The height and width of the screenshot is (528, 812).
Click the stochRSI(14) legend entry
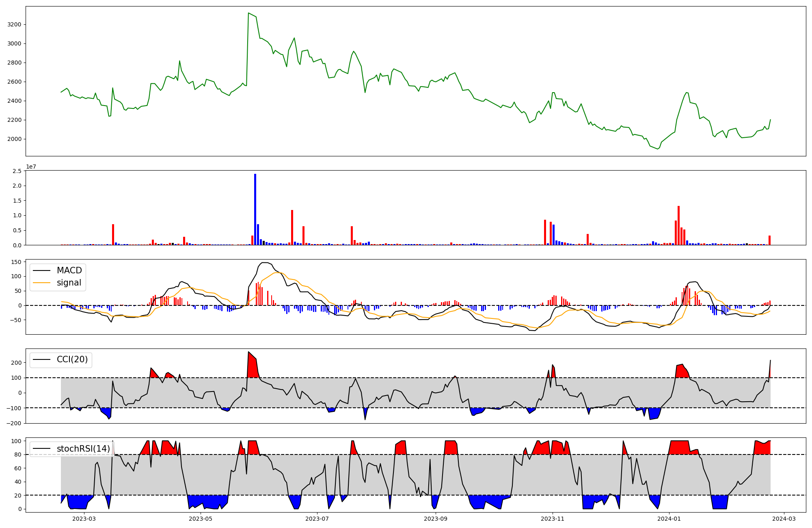pyautogui.click(x=83, y=448)
